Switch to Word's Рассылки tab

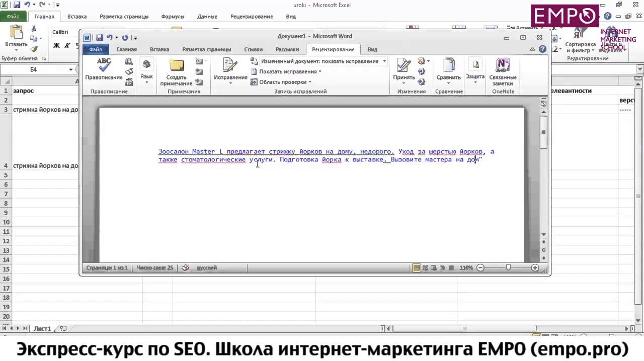[287, 49]
